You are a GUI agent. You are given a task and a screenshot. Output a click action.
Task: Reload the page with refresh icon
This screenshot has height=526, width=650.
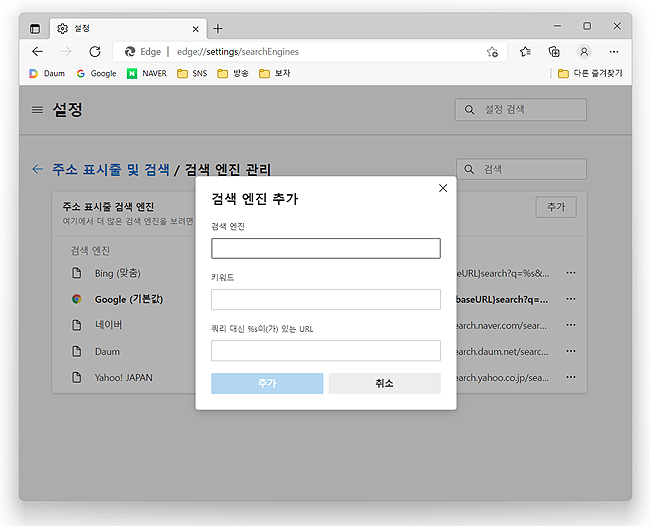pos(95,51)
